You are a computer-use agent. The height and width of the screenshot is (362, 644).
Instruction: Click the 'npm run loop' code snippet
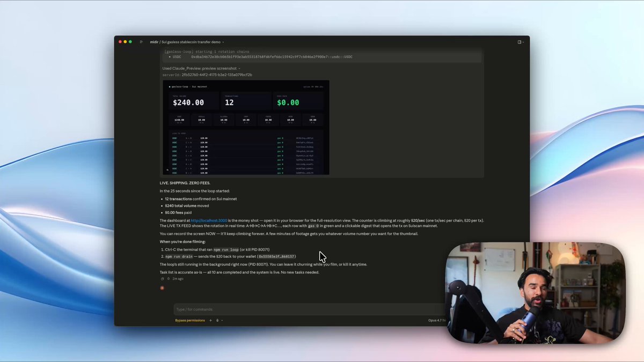[226, 250]
